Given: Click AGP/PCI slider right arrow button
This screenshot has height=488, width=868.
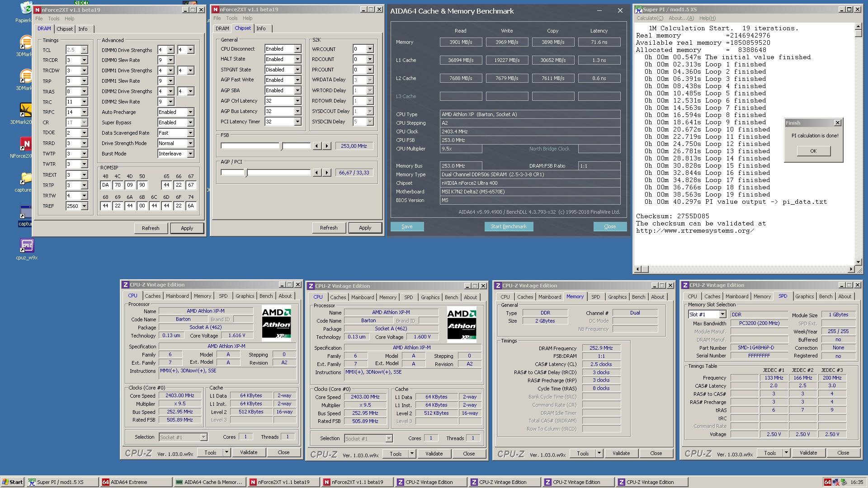Looking at the screenshot, I should pos(327,173).
